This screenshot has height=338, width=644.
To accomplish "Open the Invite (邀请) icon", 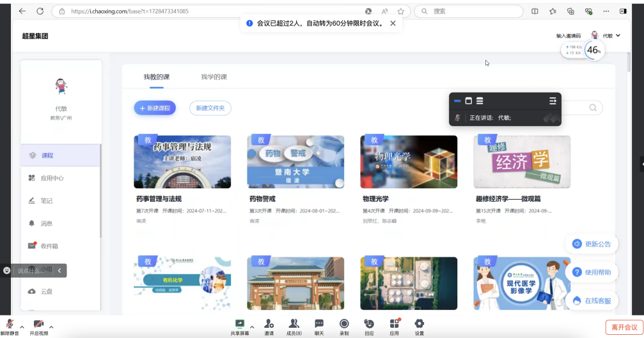I will [x=269, y=324].
